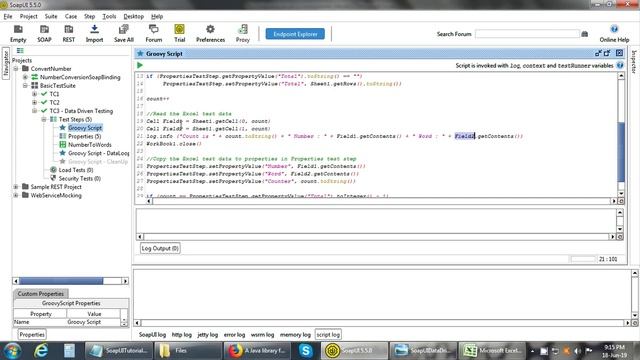Screen dimensions: 640x360
Task: Switch to the SoapUI log tab
Action: coord(152,334)
